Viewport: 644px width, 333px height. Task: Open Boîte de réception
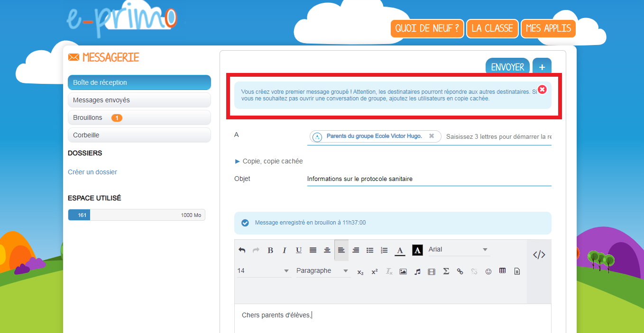click(139, 82)
